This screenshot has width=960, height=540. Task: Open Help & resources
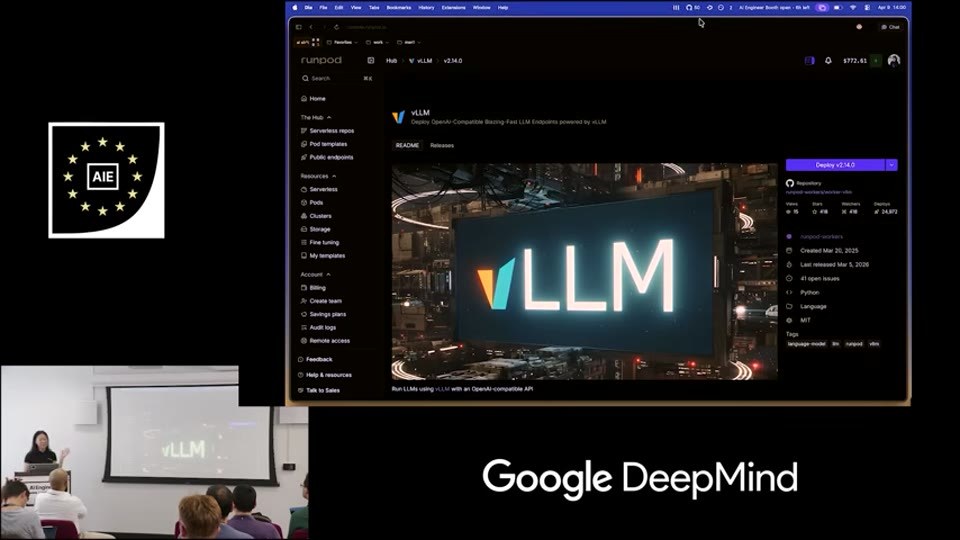(324, 375)
